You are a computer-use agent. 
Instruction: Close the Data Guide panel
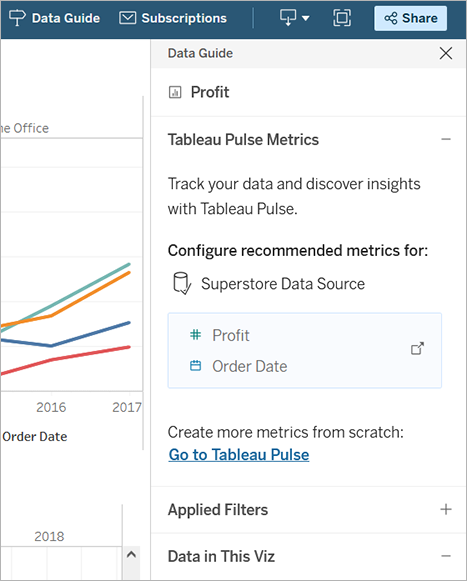tap(446, 53)
